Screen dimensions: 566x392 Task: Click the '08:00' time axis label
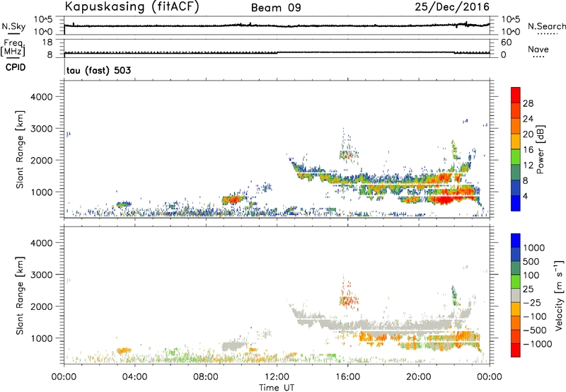206,377
